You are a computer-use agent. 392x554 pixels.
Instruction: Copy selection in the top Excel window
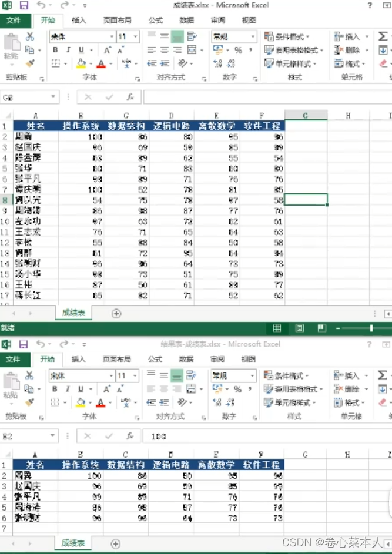[30, 50]
